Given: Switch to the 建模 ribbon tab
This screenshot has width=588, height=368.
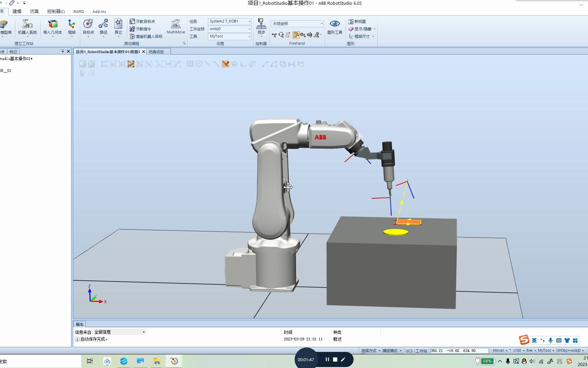Looking at the screenshot, I should coord(17,11).
